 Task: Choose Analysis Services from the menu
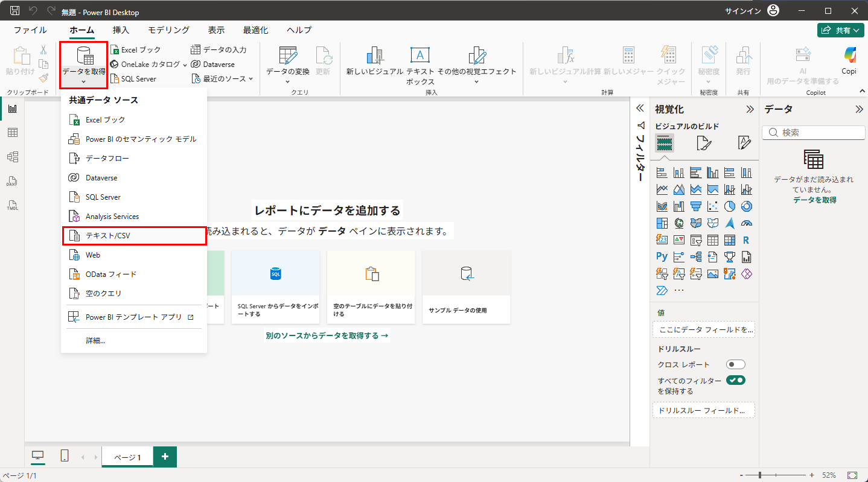[134, 217]
